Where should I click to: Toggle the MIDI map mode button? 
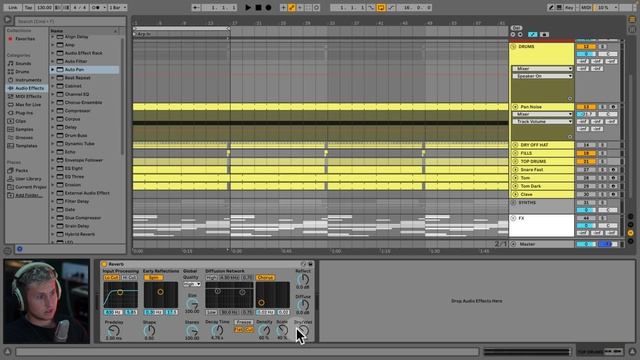click(x=586, y=7)
